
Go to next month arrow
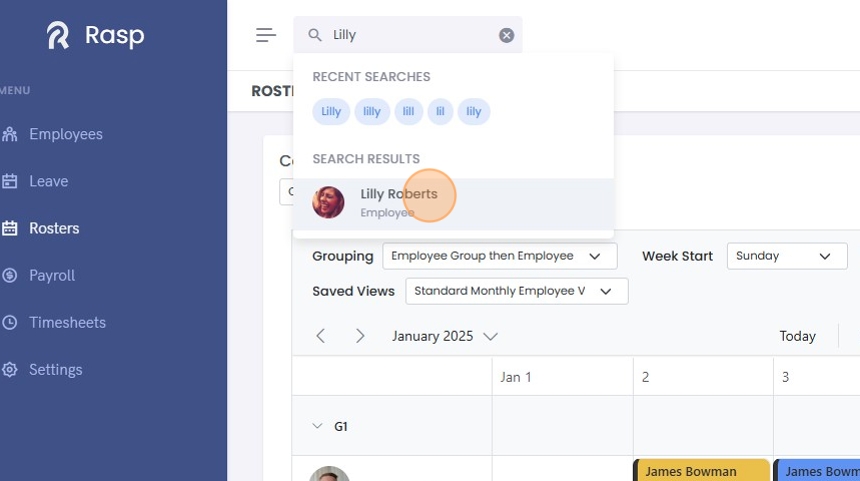pyautogui.click(x=360, y=336)
